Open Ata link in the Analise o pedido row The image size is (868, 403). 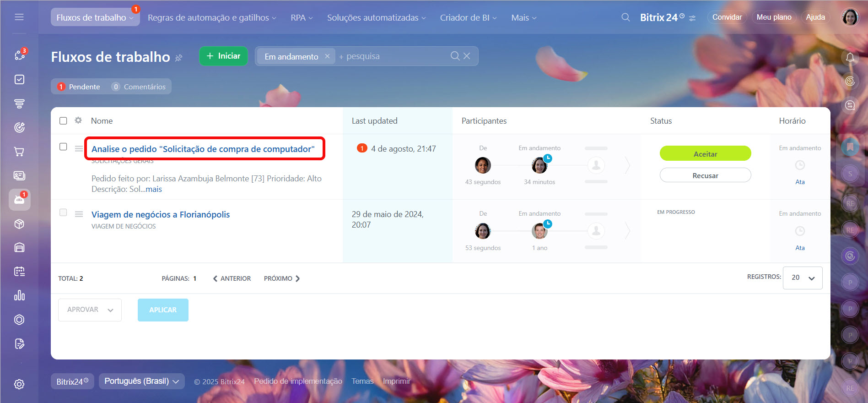(800, 182)
